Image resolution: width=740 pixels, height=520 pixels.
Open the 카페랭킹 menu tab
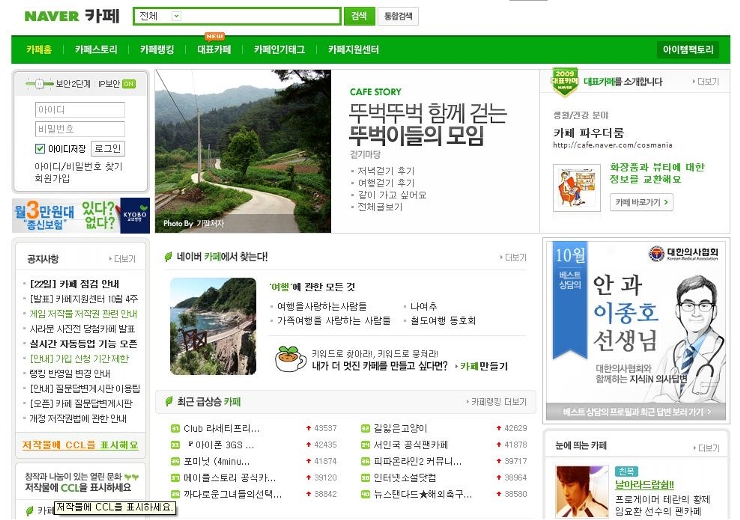tap(157, 49)
